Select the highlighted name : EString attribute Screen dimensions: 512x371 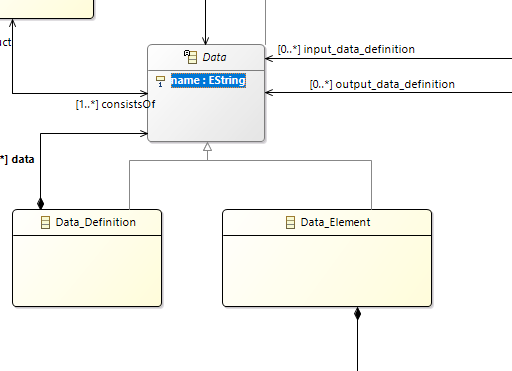[x=208, y=80]
